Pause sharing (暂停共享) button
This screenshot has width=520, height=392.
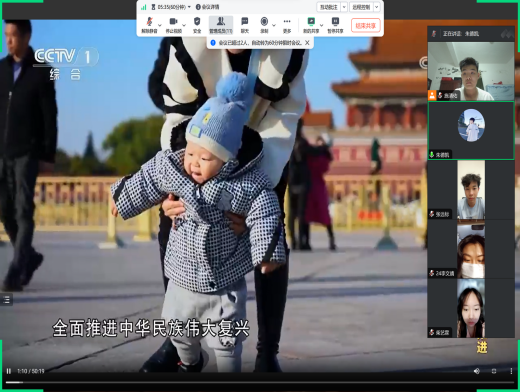335,25
